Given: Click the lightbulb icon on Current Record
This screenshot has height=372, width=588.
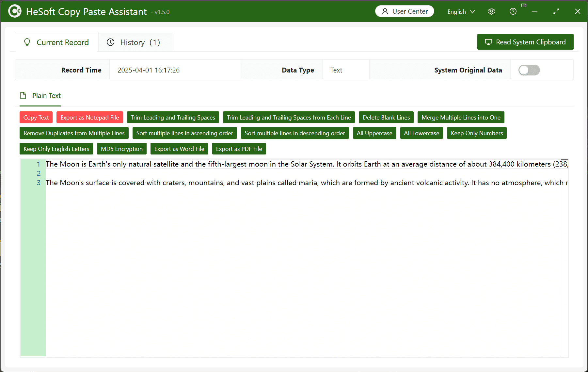Looking at the screenshot, I should coord(27,42).
